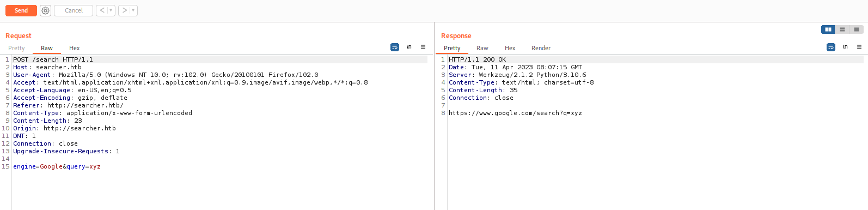Open back history dropdown arrow
The image size is (868, 210).
click(111, 10)
